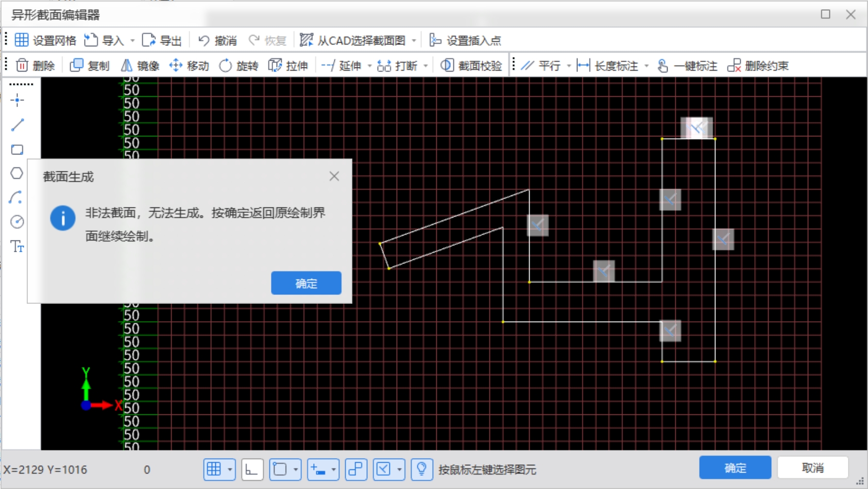Select the line drawing tool
The height and width of the screenshot is (489, 868).
(17, 125)
